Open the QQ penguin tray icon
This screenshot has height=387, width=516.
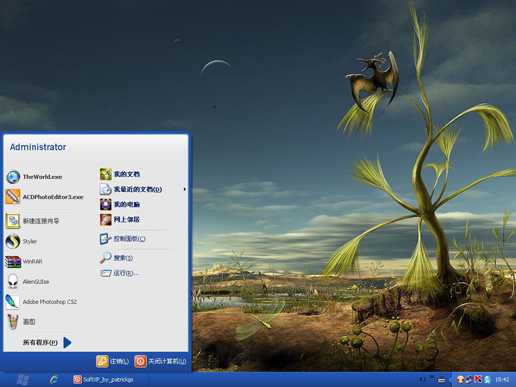coord(487,379)
